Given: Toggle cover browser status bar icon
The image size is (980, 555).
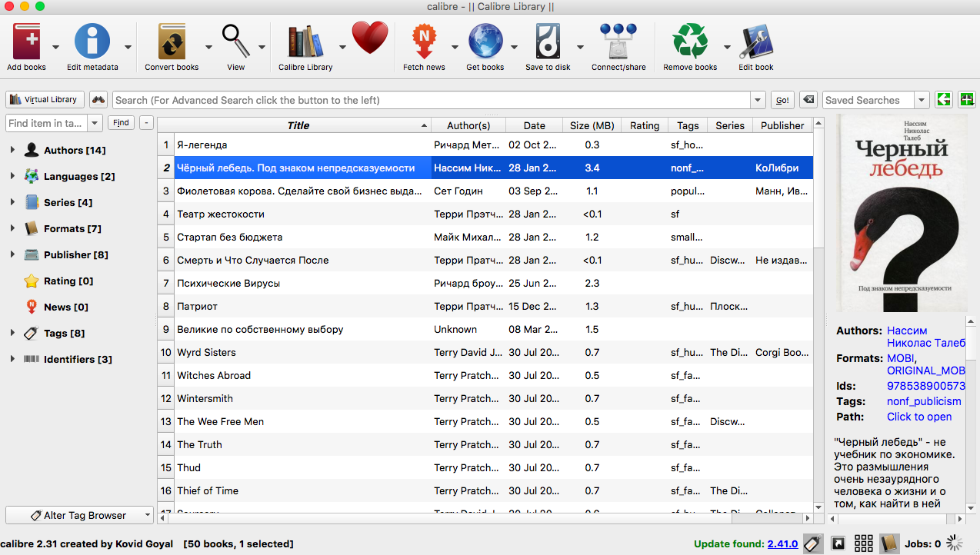Looking at the screenshot, I should tap(838, 543).
